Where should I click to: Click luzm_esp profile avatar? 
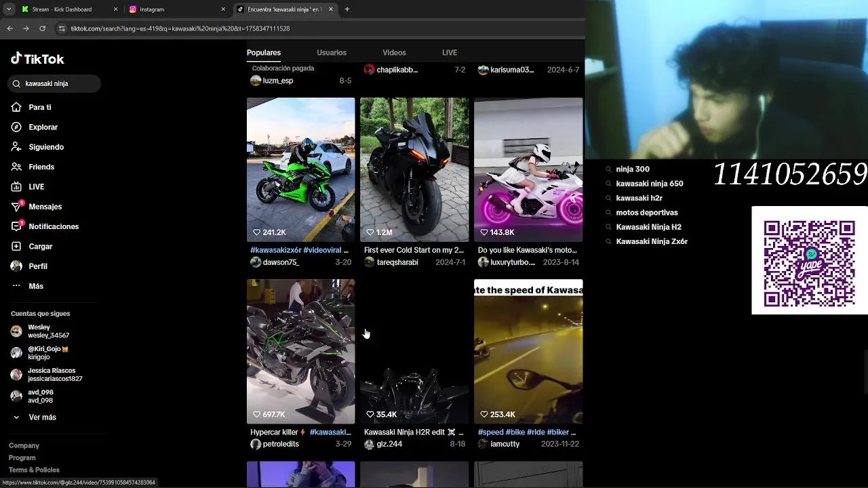256,81
